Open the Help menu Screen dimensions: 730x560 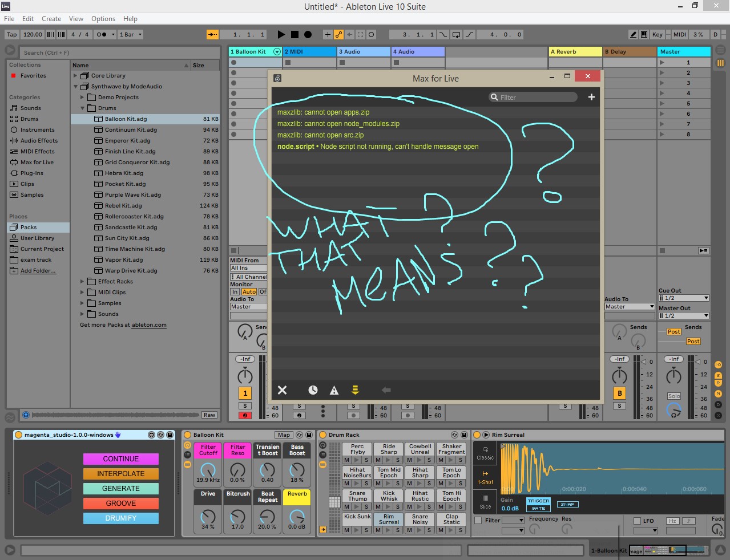tap(130, 19)
